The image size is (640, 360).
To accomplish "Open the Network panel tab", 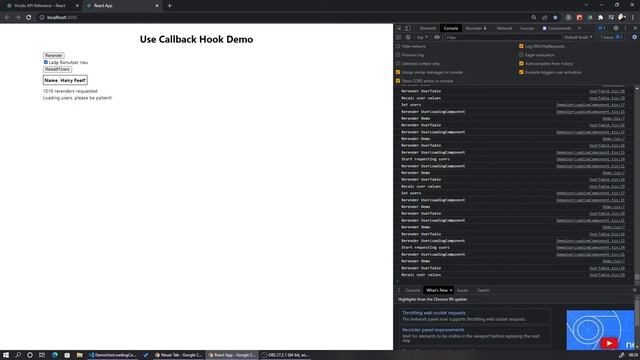I will pos(504,28).
